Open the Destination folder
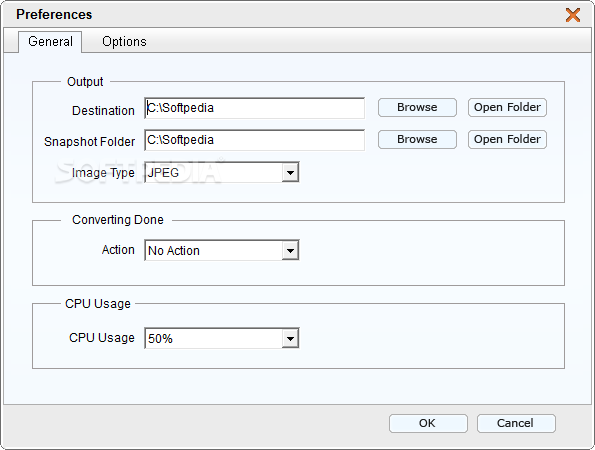Screen dimensions: 595x450 (507, 107)
